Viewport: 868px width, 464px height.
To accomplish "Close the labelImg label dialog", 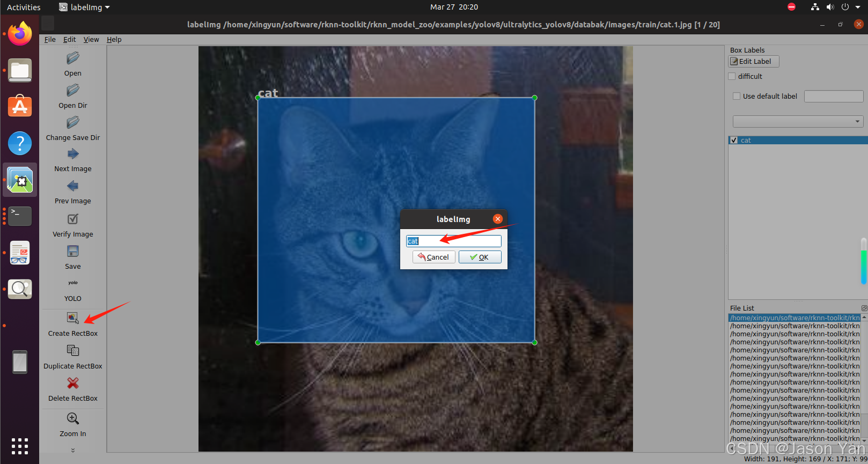I will tap(498, 219).
